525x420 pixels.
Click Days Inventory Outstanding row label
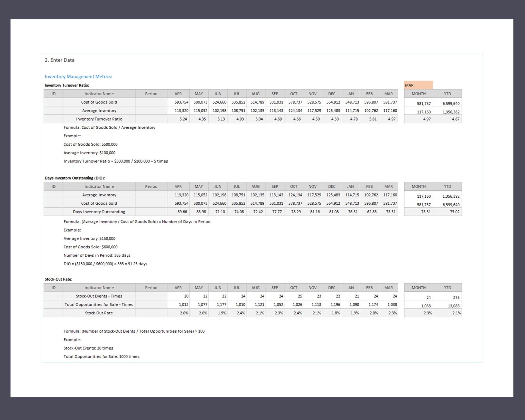click(x=99, y=212)
